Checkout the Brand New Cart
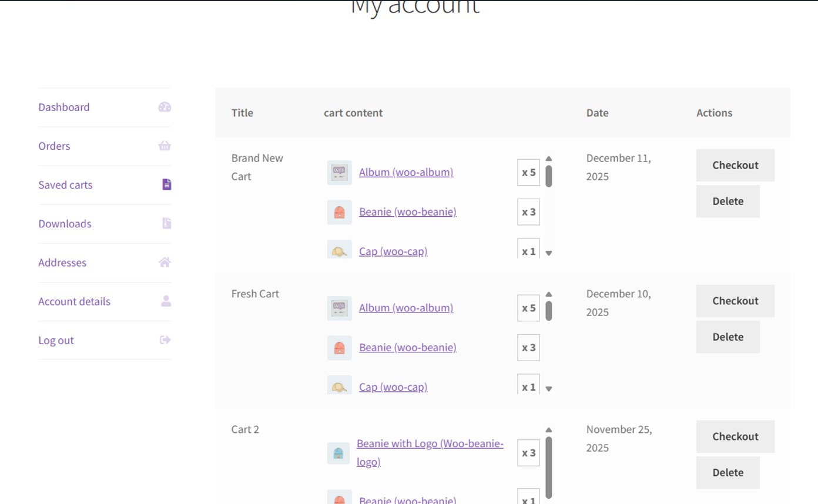Image resolution: width=818 pixels, height=504 pixels. point(735,165)
